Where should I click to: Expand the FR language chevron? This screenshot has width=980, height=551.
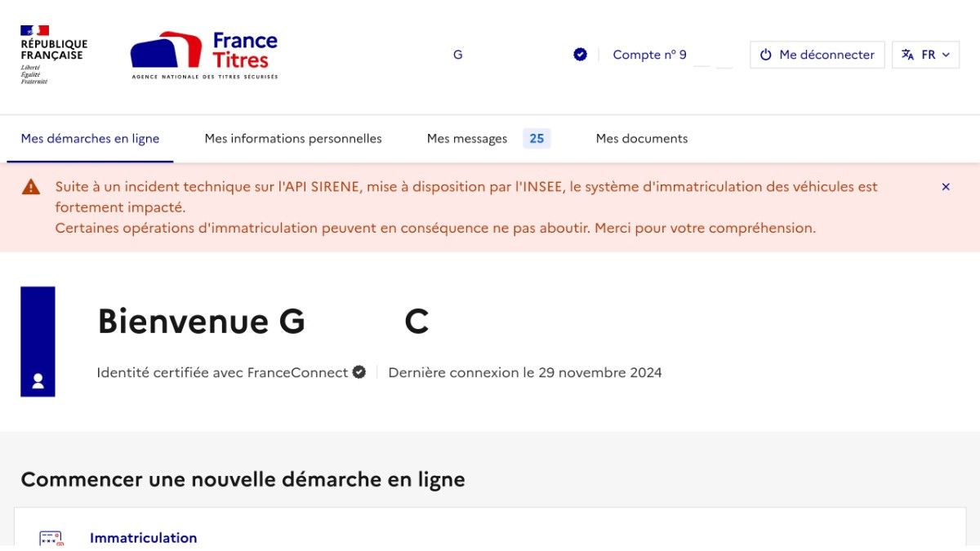tap(946, 55)
